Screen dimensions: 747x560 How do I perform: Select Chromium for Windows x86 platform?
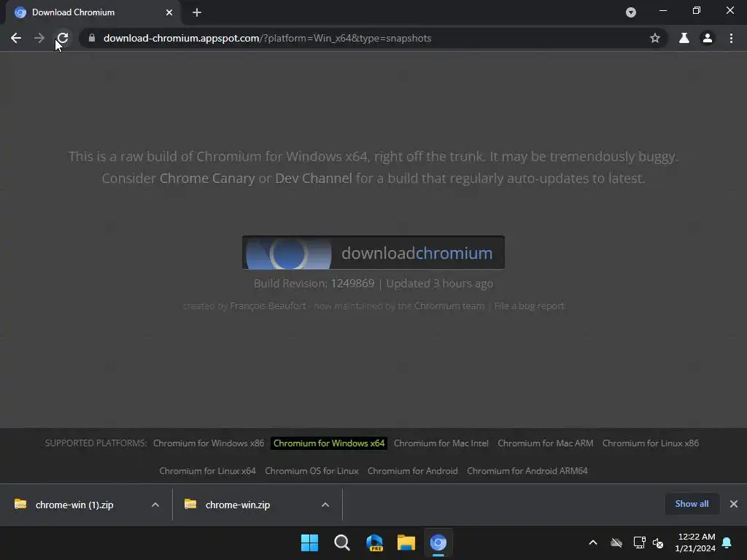[x=209, y=443]
